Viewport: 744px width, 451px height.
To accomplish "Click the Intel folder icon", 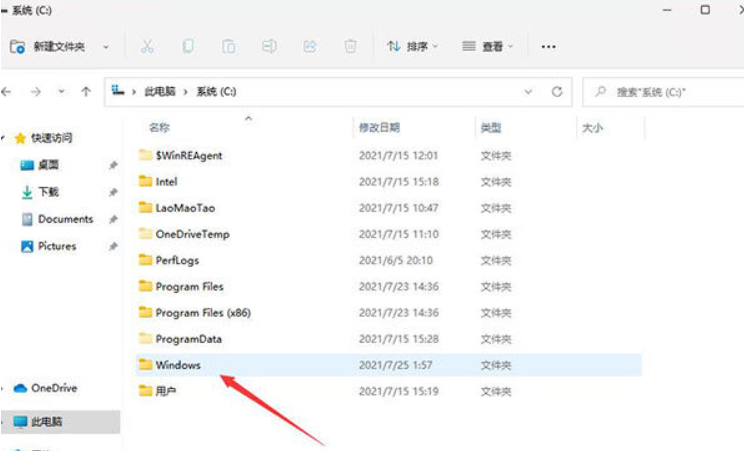I will pos(145,180).
